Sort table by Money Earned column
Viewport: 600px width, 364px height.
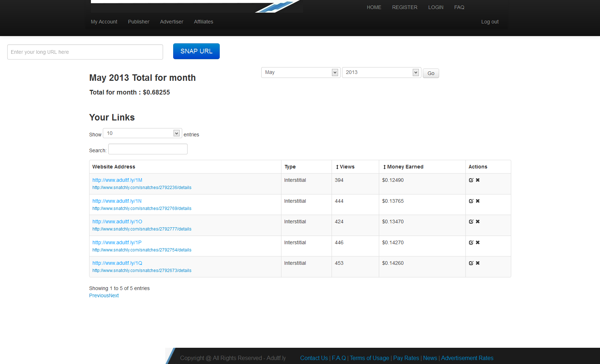[403, 167]
